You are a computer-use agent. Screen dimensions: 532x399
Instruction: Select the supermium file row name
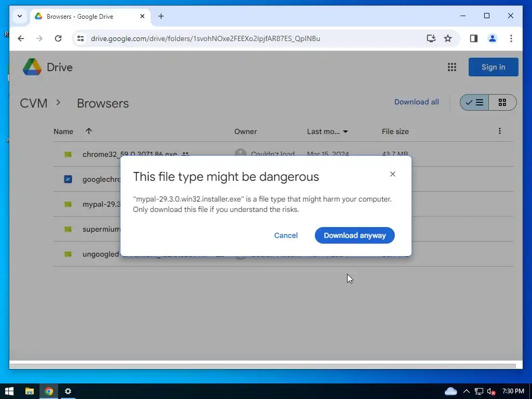(101, 229)
